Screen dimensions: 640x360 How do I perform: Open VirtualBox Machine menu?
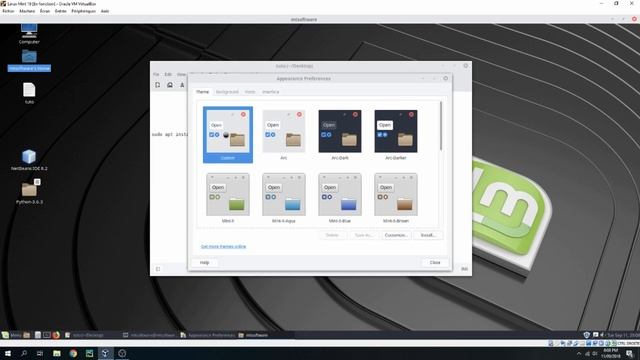pyautogui.click(x=27, y=11)
